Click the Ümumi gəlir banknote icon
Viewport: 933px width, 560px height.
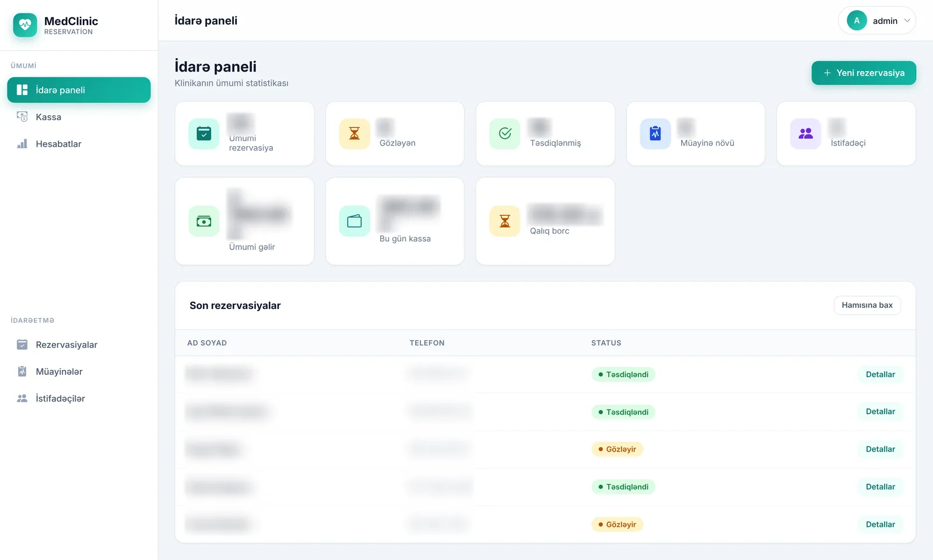click(x=204, y=221)
